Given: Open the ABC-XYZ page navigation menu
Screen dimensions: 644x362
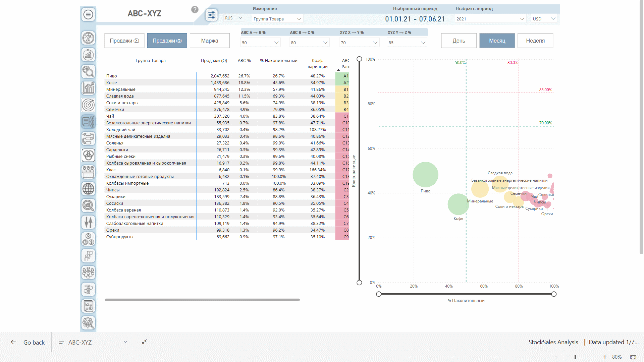Looking at the screenshot, I should pos(93,342).
